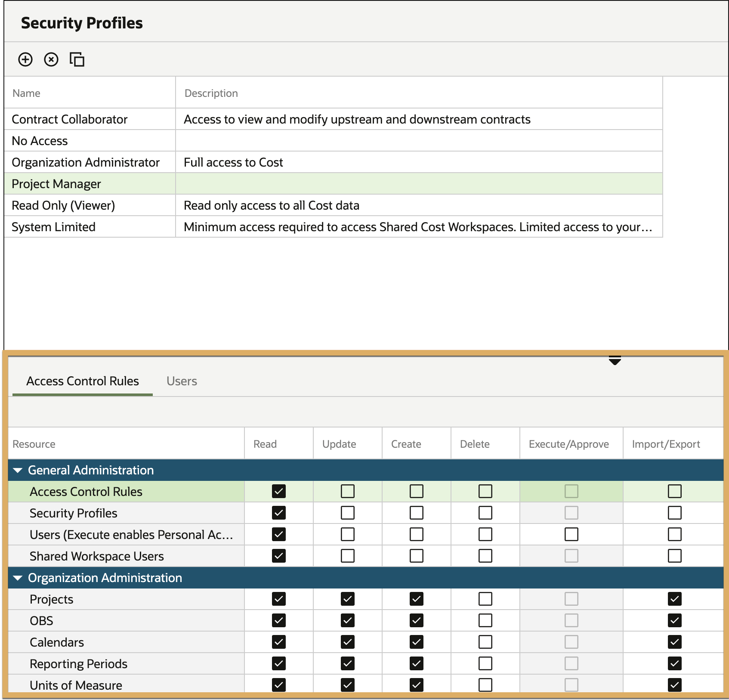Select the System Limited profile row

click(x=334, y=227)
